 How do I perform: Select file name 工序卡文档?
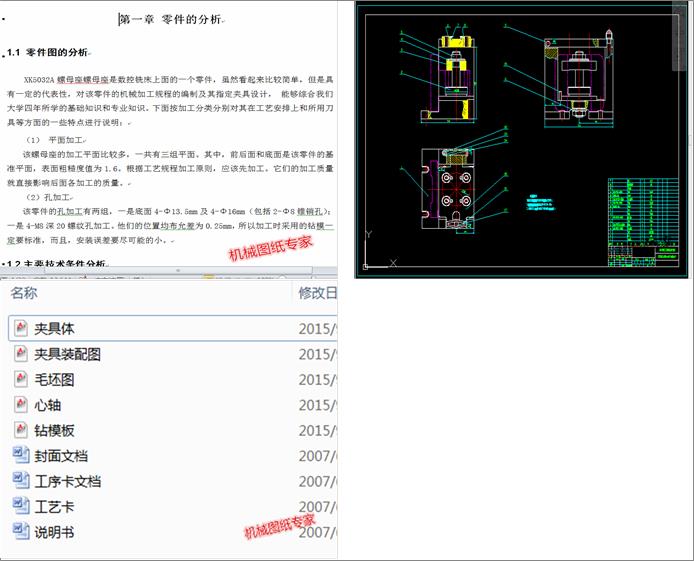(68, 481)
